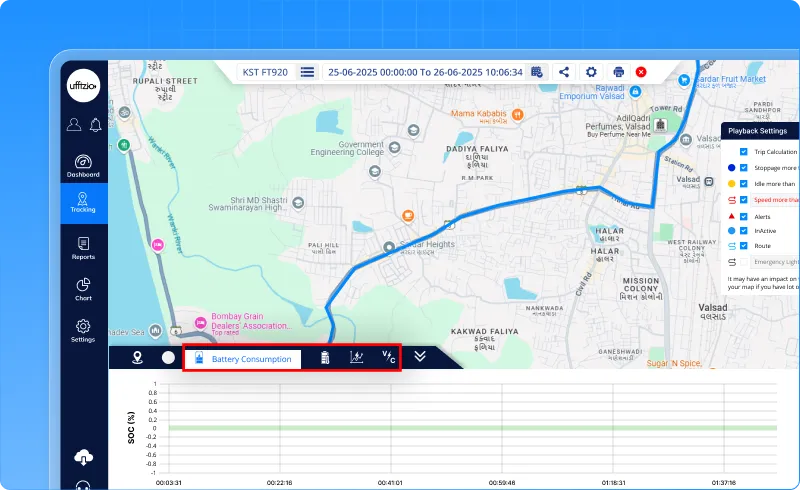Open the calendar date picker icon
The height and width of the screenshot is (490, 800).
[x=537, y=72]
